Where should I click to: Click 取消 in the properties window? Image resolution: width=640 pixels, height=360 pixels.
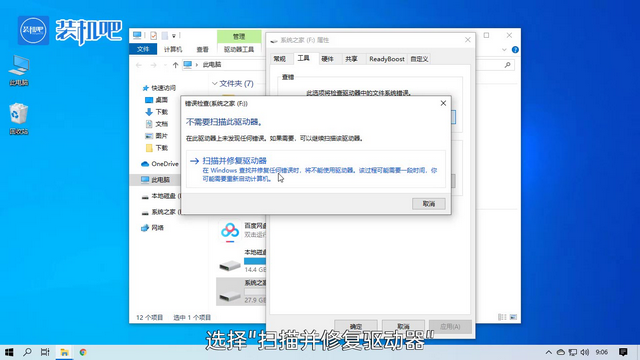403,327
